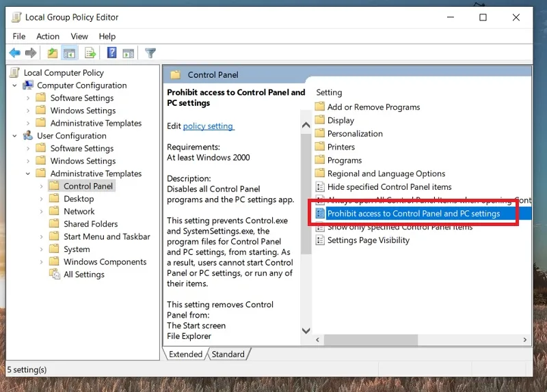Viewport: 547px width, 392px height.
Task: Expand Administrative Templates under Computer Configuration
Action: tap(28, 124)
